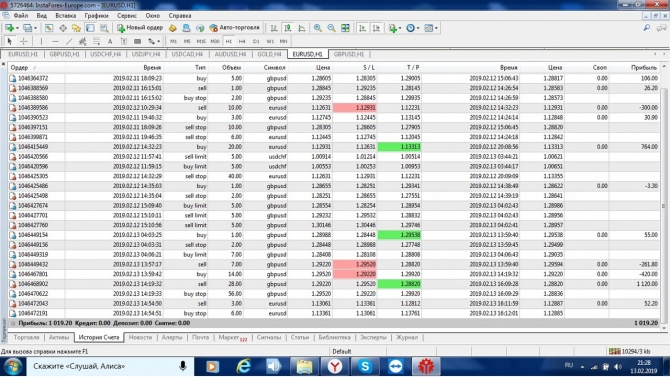Click the Прибыль column header

644,67
